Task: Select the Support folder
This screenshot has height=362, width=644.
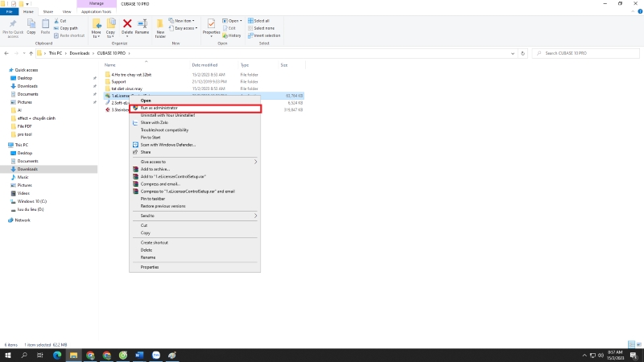Action: click(x=118, y=82)
